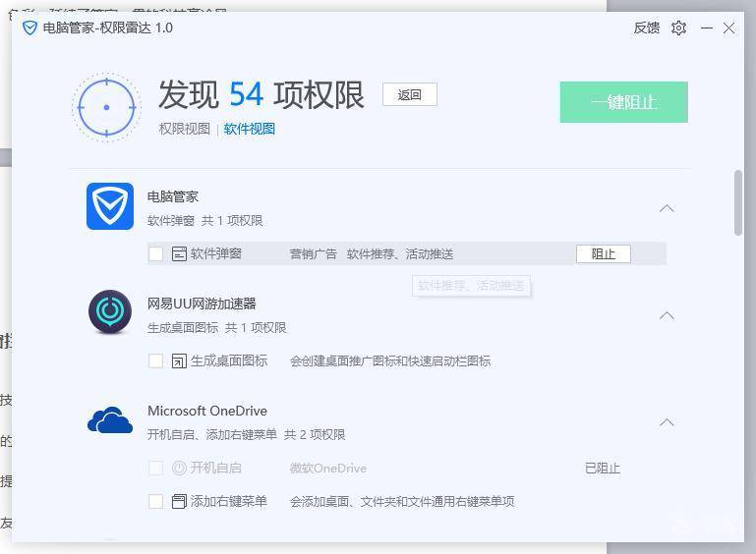
Task: Click 会添加桌面、文件夹和文件通用右键菜单项 description
Action: click(x=402, y=502)
